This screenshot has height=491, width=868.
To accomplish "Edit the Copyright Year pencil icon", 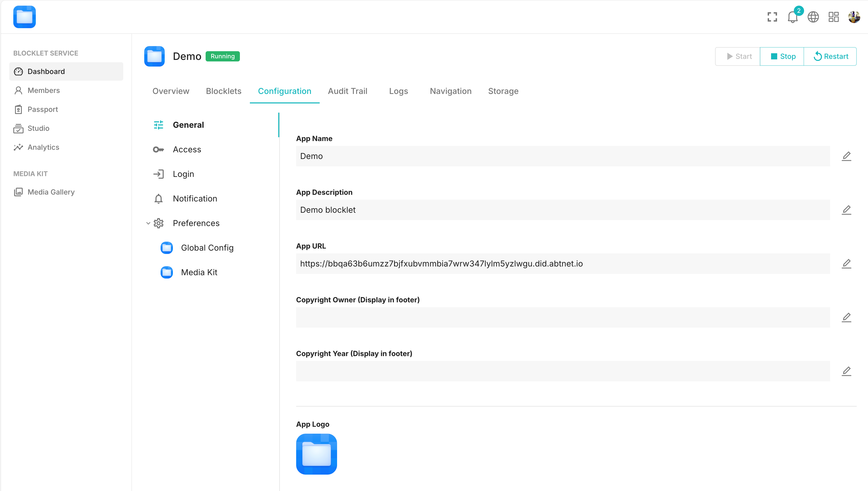I will 847,371.
